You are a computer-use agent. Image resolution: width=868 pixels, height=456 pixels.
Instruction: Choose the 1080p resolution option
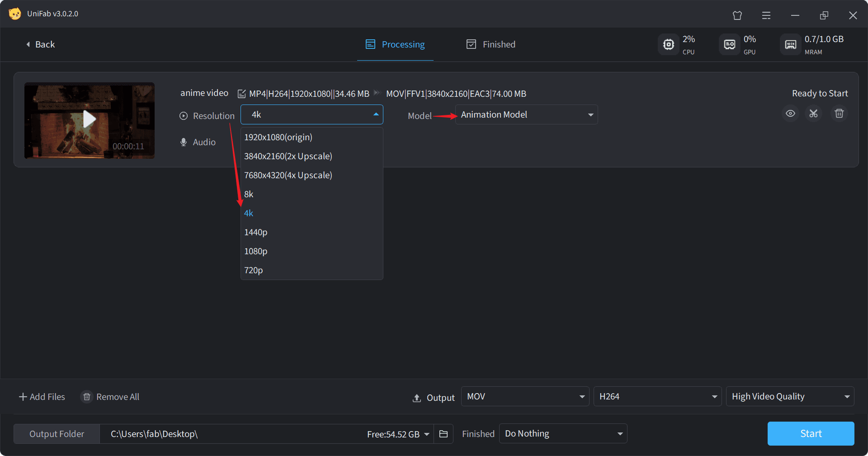(312, 251)
